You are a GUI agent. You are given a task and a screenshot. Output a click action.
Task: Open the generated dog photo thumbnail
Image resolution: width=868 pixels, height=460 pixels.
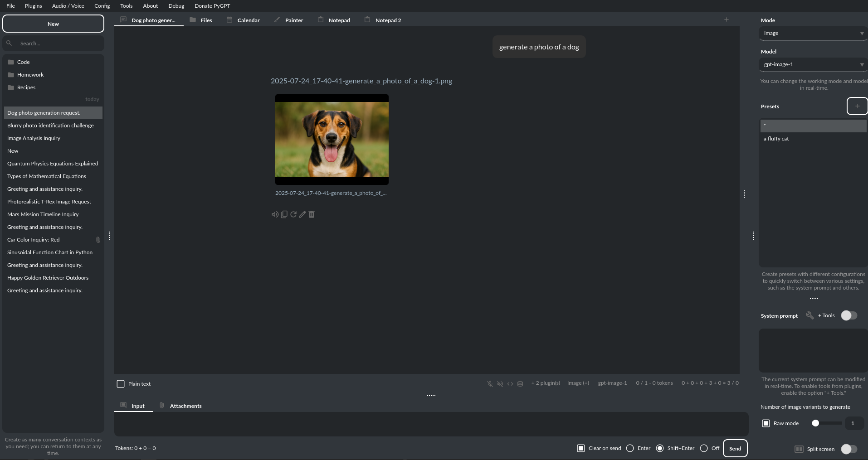[x=332, y=140]
